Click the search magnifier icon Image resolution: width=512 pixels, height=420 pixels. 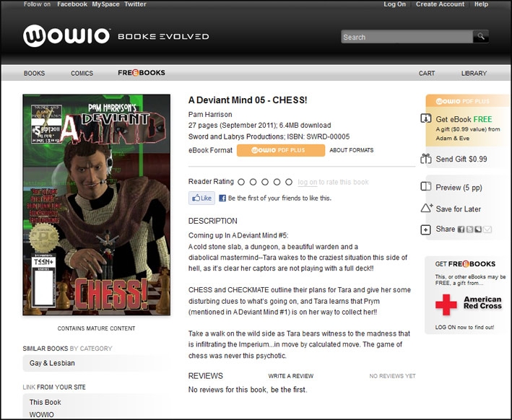(x=481, y=36)
